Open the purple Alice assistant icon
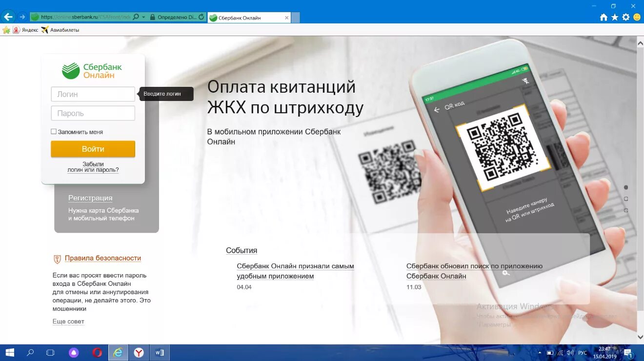644x361 pixels. pyautogui.click(x=74, y=352)
